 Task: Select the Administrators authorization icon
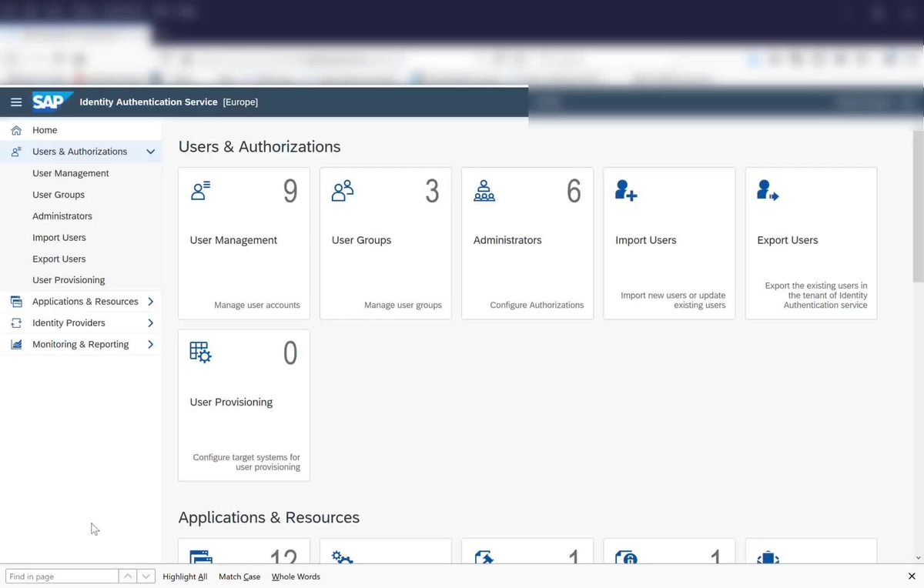point(484,191)
